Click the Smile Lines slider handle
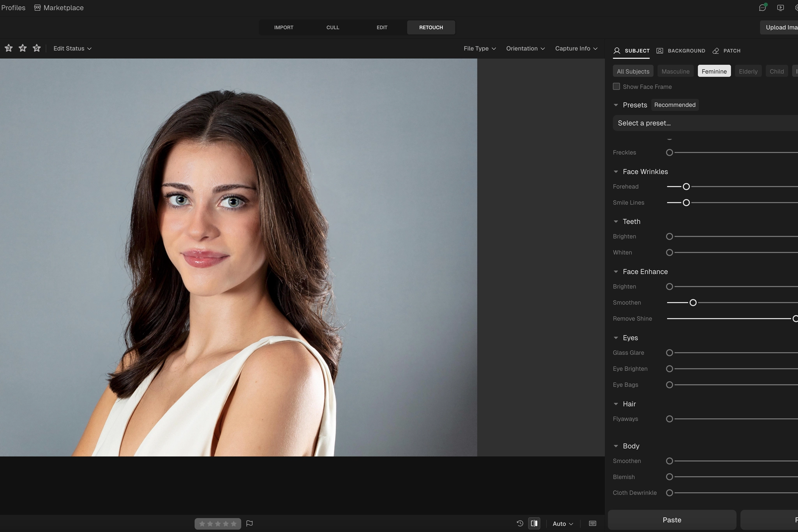 686,203
